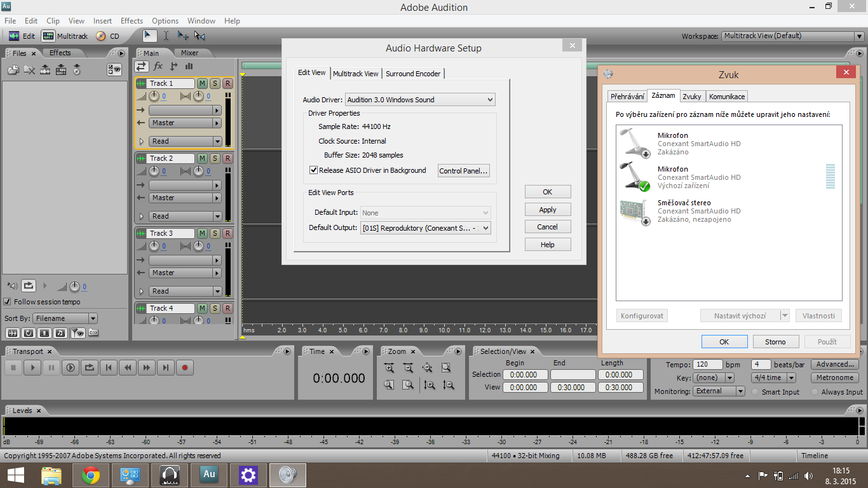Click Zoom In Vertically icon
Image resolution: width=868 pixels, height=488 pixels.
pos(430,384)
